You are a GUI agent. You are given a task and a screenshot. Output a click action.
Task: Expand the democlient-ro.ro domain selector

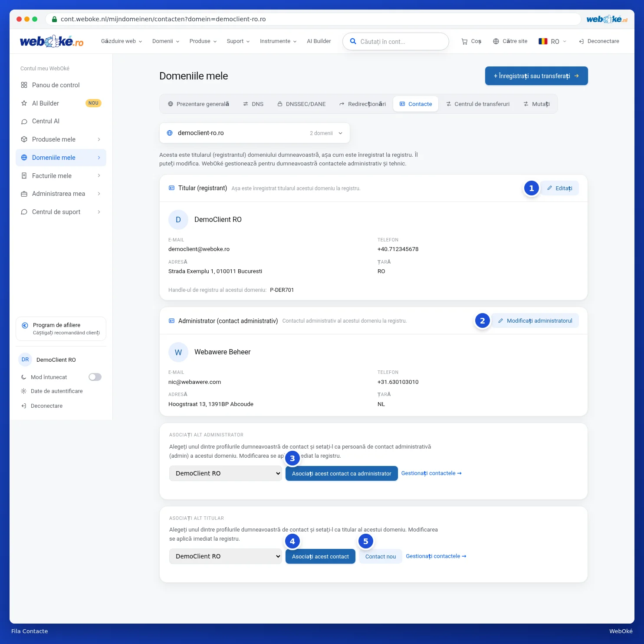tap(255, 133)
